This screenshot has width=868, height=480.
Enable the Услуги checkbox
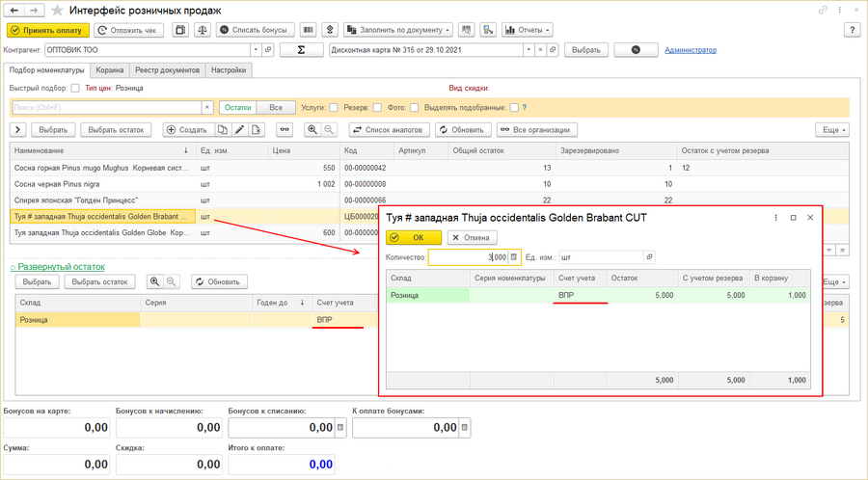(x=334, y=108)
